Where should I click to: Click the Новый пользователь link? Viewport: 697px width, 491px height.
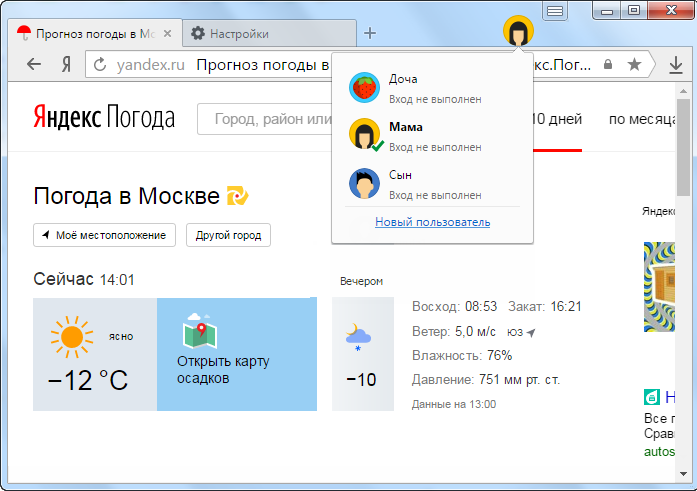click(433, 222)
